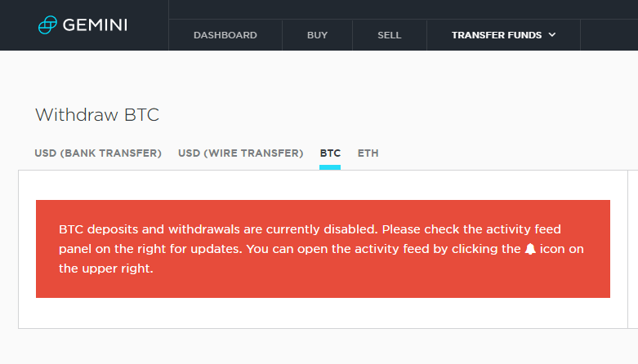Viewport: 638px width, 364px height.
Task: Click the Gemini interlocking-circles logo icon
Action: [47, 24]
